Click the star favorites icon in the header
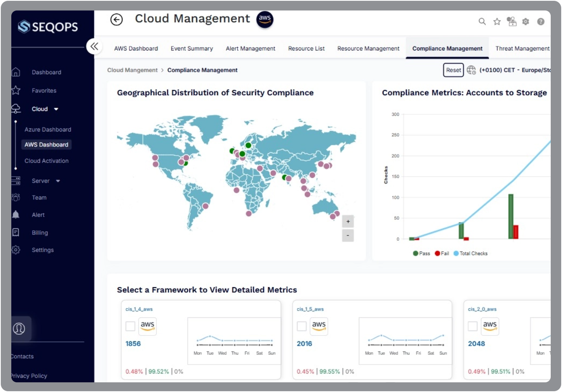Screen dimensions: 562x392 pos(496,22)
